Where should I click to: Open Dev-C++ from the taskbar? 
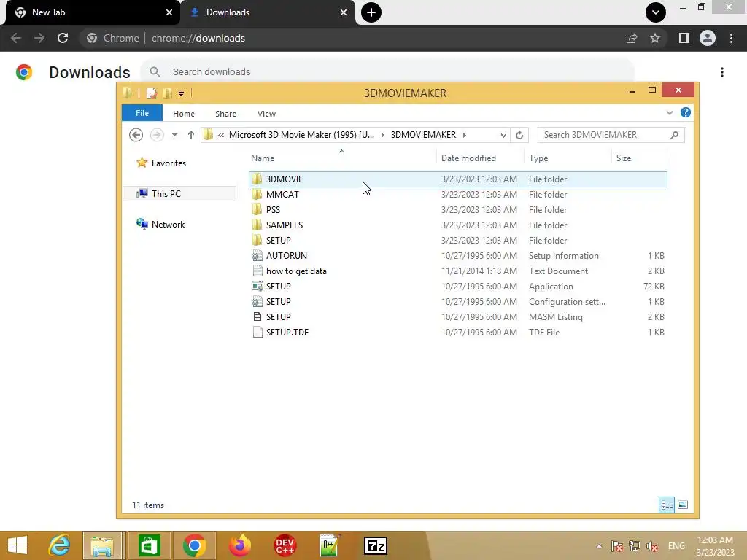[x=285, y=545]
